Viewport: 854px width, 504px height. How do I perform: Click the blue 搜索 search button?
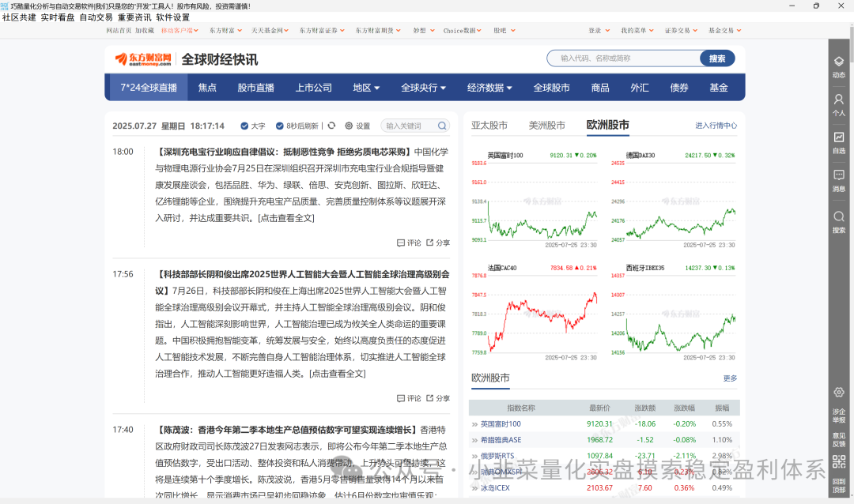coord(717,58)
